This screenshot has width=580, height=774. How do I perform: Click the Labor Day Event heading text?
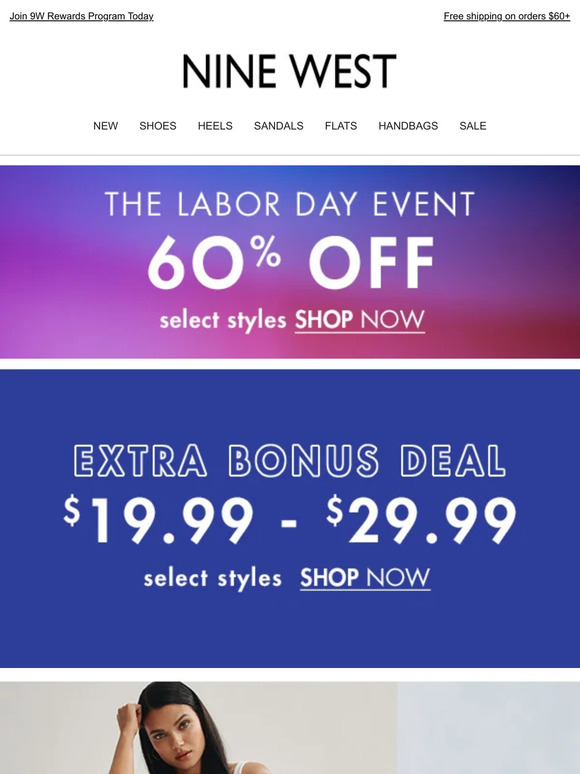290,204
